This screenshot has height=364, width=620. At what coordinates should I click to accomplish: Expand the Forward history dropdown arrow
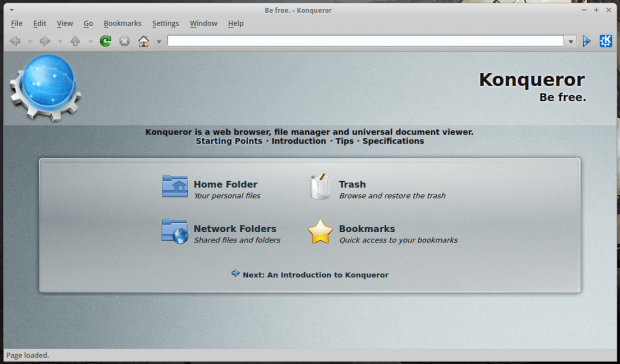click(x=60, y=41)
